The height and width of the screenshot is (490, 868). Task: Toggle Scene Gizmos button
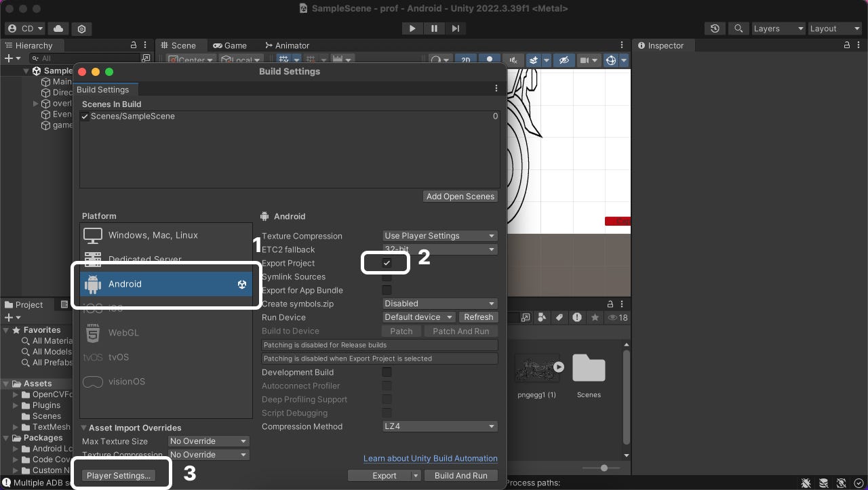611,60
